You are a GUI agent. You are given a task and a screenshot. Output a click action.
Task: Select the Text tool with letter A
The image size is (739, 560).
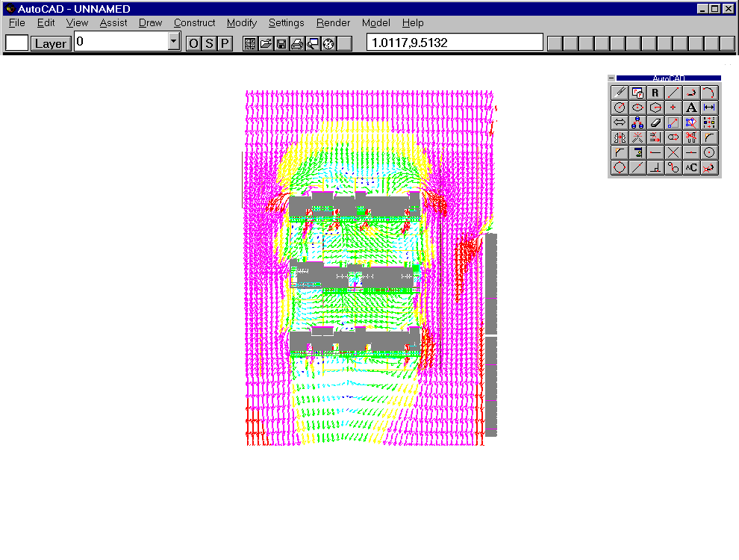pyautogui.click(x=691, y=108)
